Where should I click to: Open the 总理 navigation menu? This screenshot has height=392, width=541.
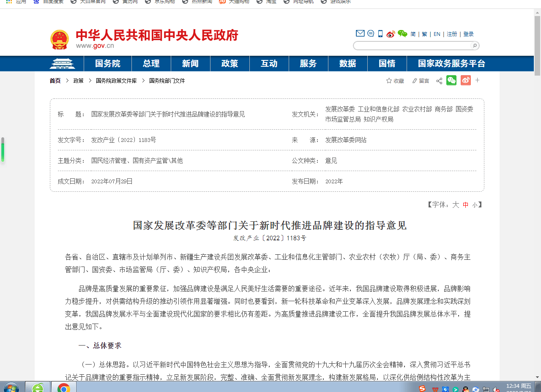click(x=151, y=64)
